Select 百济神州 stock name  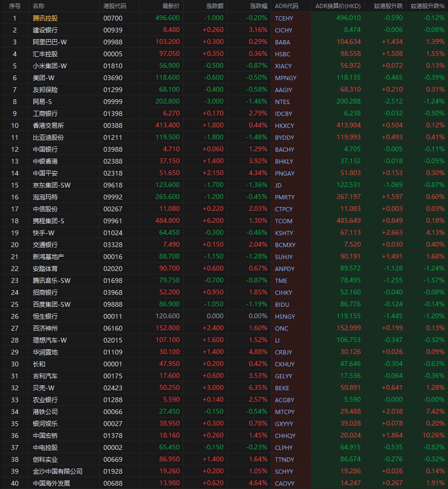[x=45, y=328]
